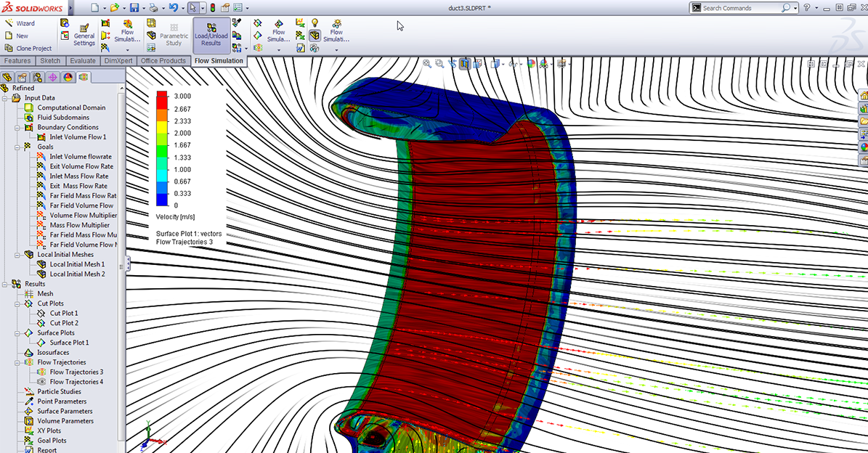Collapse the Flow Trajectories node
868x453 pixels.
[16, 362]
